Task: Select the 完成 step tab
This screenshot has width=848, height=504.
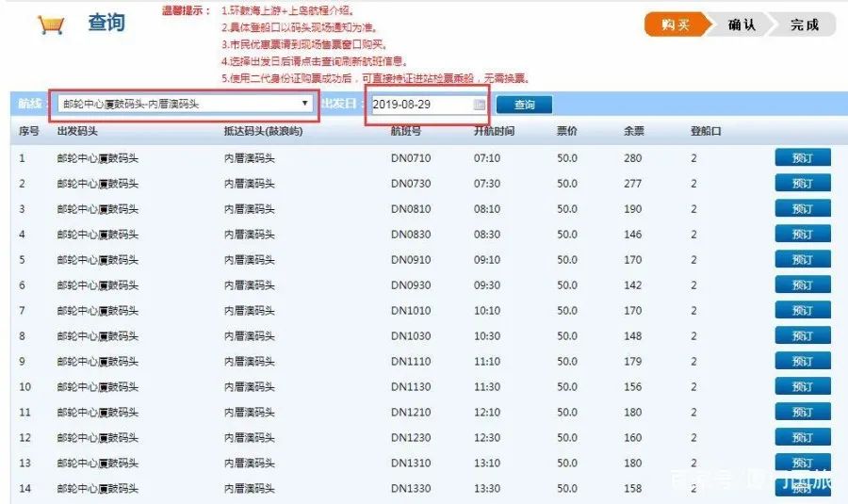Action: tap(804, 25)
